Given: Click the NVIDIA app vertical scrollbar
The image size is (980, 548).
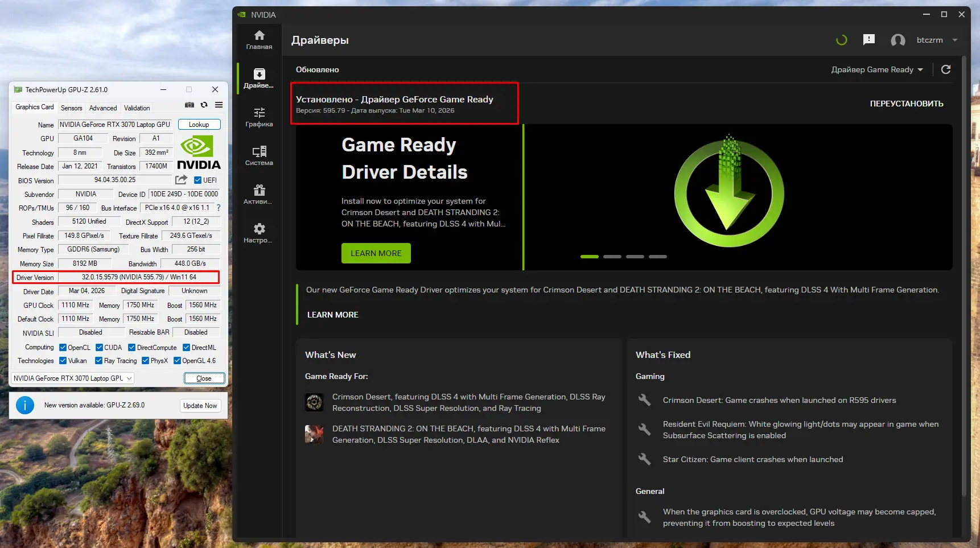Looking at the screenshot, I should (963, 276).
